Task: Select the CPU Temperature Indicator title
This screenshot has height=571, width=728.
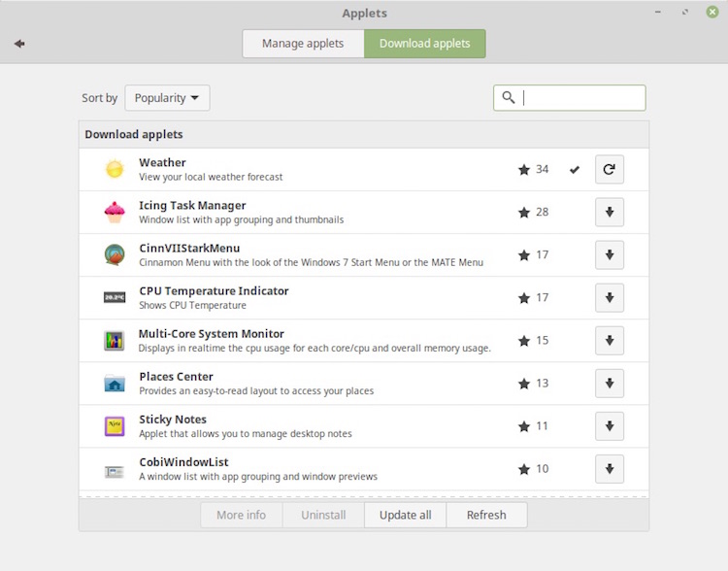Action: (214, 291)
